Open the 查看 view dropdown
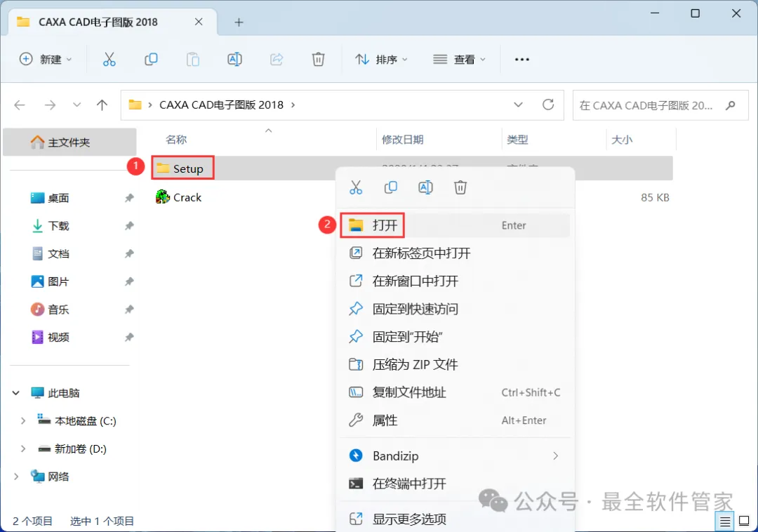Viewport: 758px width, 532px height. coord(459,60)
